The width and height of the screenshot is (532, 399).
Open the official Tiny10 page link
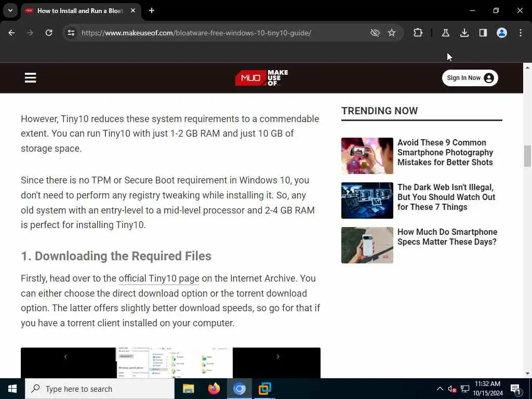pyautogui.click(x=159, y=278)
